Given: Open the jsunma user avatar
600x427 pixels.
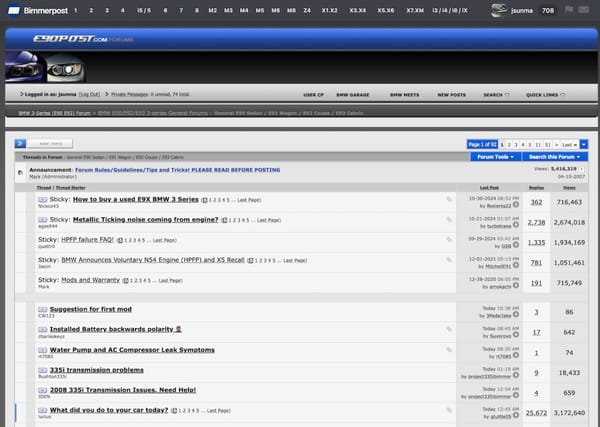Looking at the screenshot, I should [x=499, y=10].
